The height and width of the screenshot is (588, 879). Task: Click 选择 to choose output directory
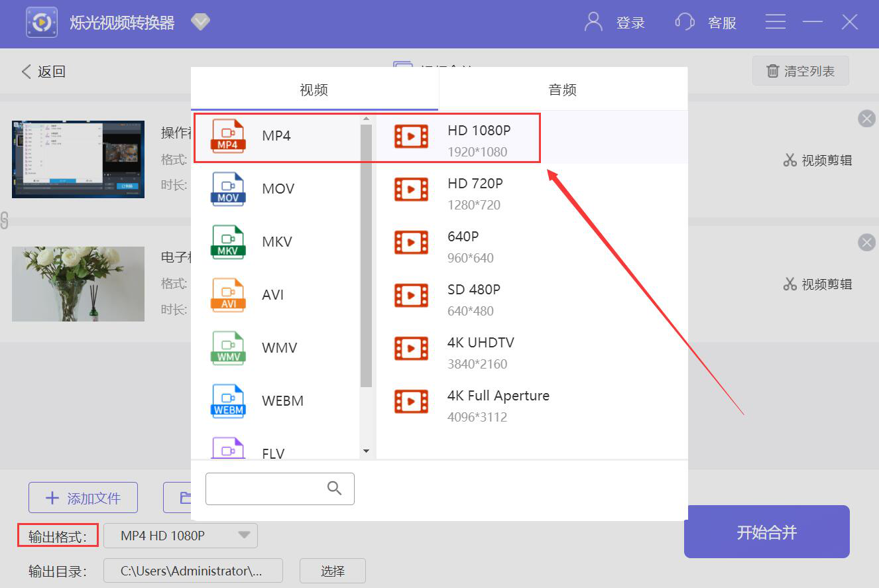tap(332, 570)
